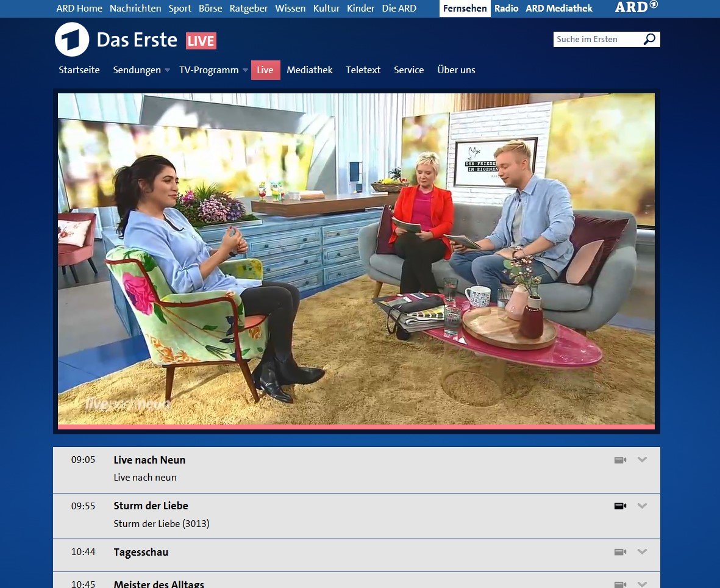Image resolution: width=720 pixels, height=588 pixels.
Task: Click the ARD logo top right
Action: coord(636,8)
